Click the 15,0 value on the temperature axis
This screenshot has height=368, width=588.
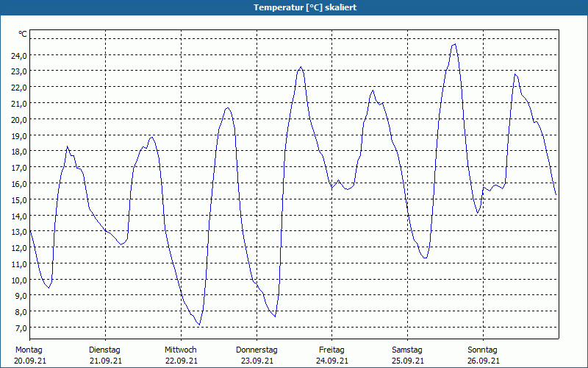[x=19, y=199]
